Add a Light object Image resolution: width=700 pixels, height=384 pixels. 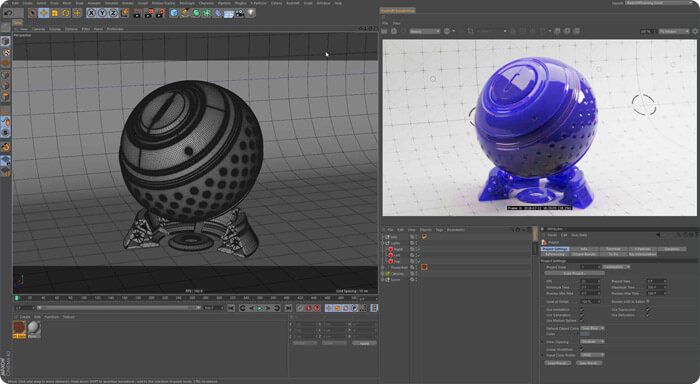(251, 13)
